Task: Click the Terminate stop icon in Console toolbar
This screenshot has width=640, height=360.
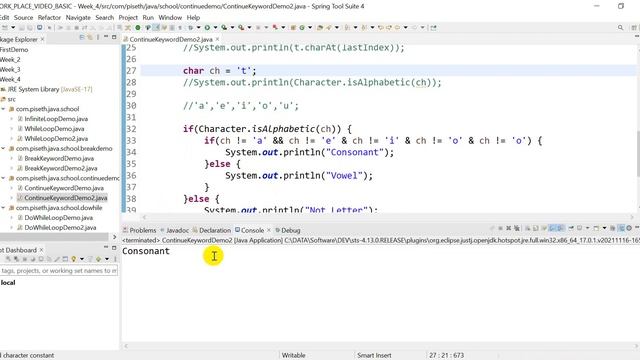Action: (500, 228)
